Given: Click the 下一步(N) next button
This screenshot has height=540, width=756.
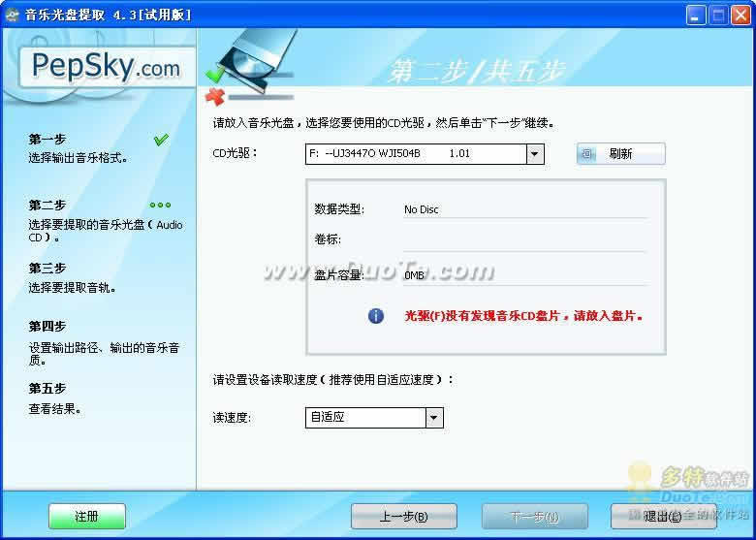Looking at the screenshot, I should (x=535, y=517).
